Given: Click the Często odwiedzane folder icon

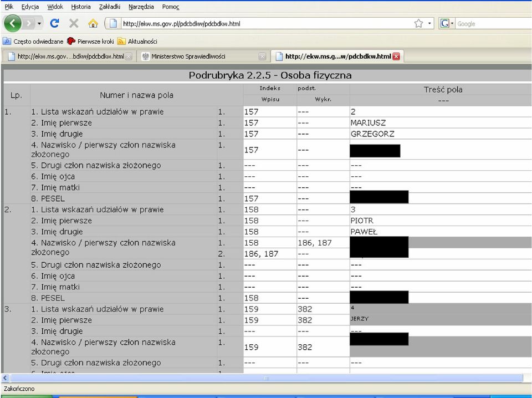Looking at the screenshot, I should pyautogui.click(x=7, y=42).
